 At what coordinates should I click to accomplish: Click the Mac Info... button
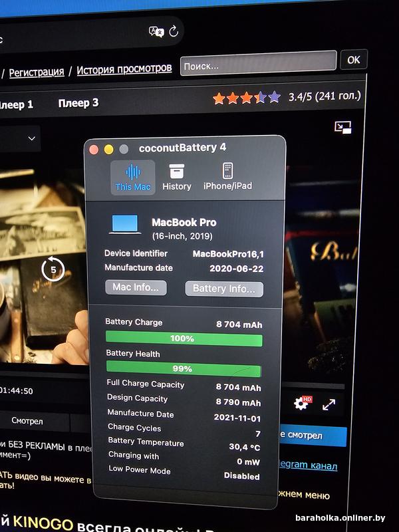136,287
